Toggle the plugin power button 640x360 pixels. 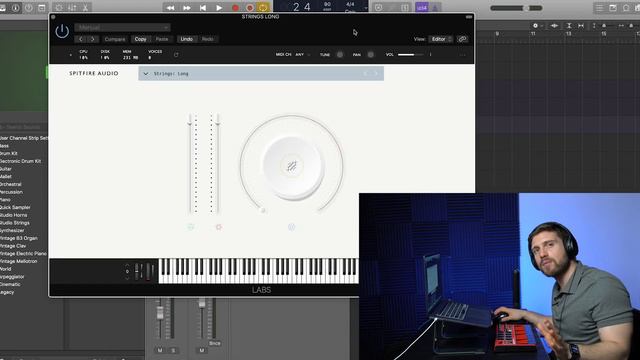62,31
